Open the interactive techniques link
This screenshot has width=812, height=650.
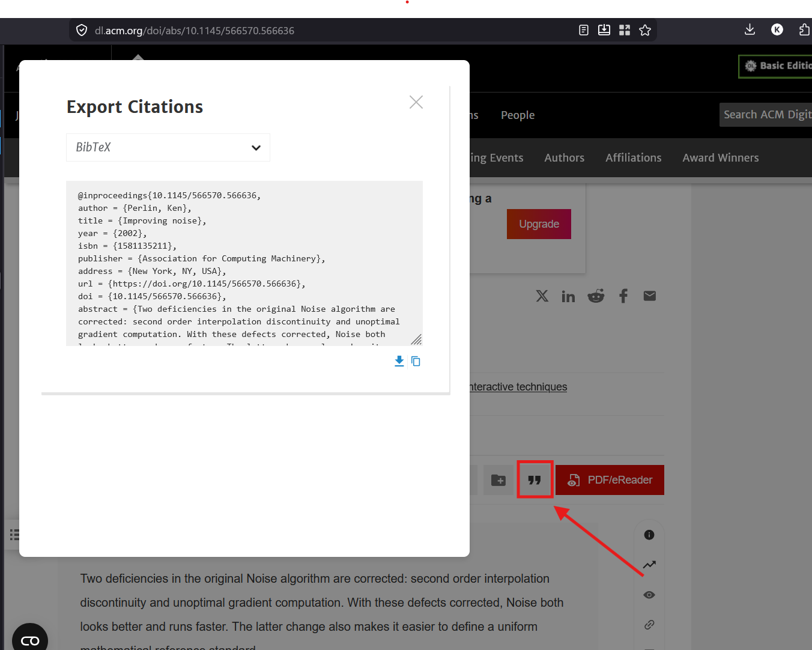point(518,387)
